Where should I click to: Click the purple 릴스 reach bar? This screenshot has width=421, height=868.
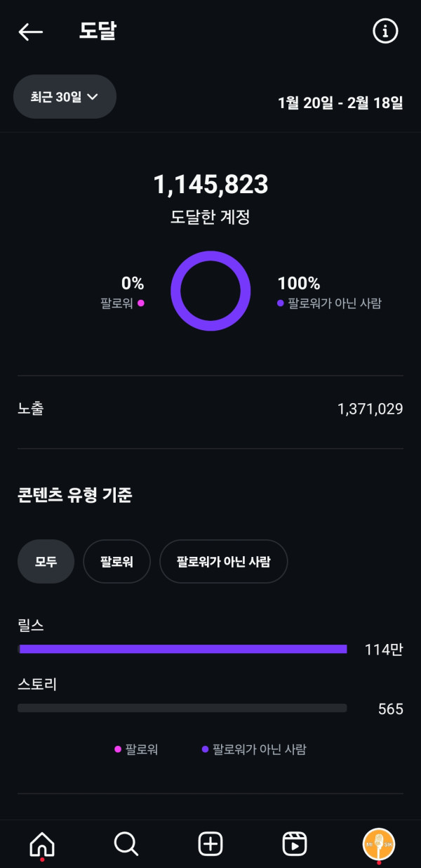183,649
